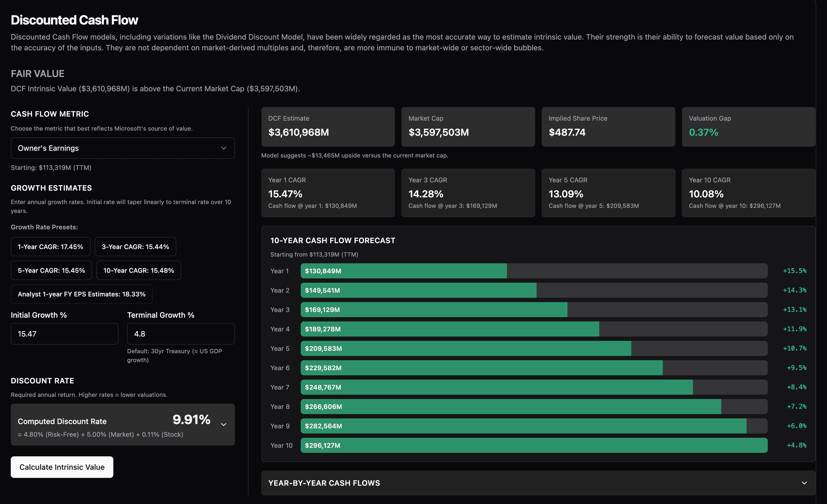Screen dimensions: 827x504
Task: Click the Calculate Intrinsic Value button
Action: (62, 467)
